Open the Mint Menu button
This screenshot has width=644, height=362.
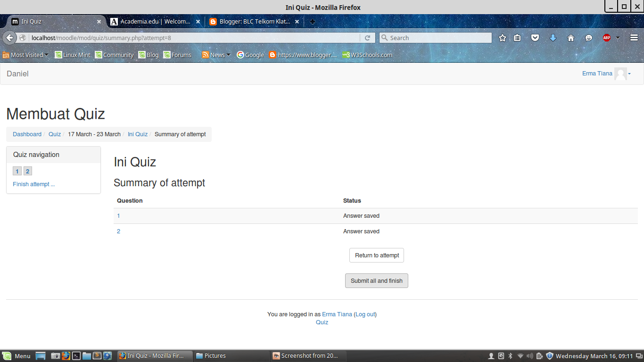tap(17, 356)
